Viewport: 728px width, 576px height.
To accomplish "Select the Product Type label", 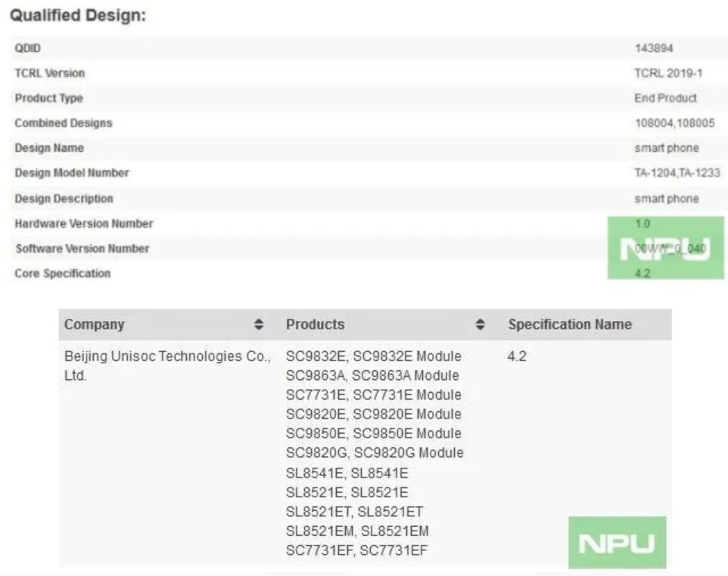I will tap(48, 98).
